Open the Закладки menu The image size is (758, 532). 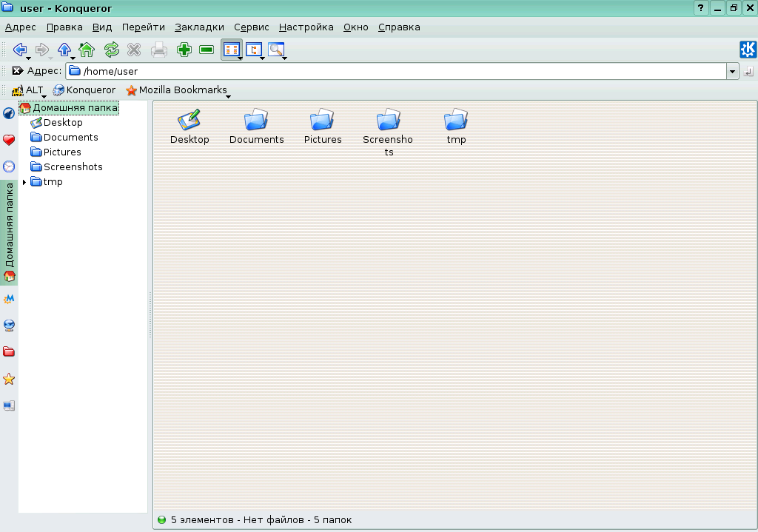199,27
